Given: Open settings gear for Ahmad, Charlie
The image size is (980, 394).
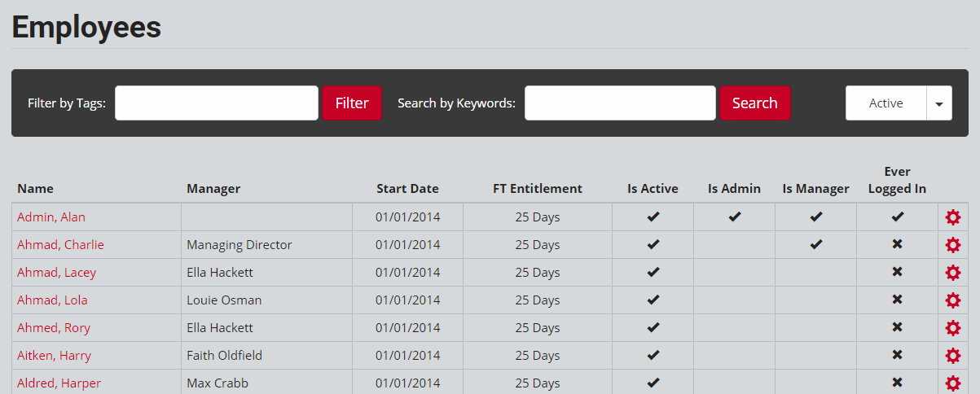Looking at the screenshot, I should click(952, 245).
